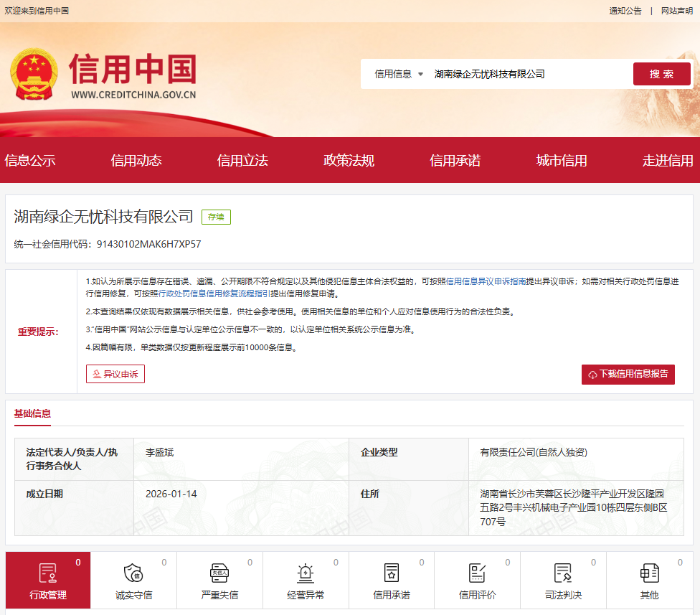The width and height of the screenshot is (700, 615).
Task: Select the 经营异常 alarm icon
Action: (x=306, y=574)
